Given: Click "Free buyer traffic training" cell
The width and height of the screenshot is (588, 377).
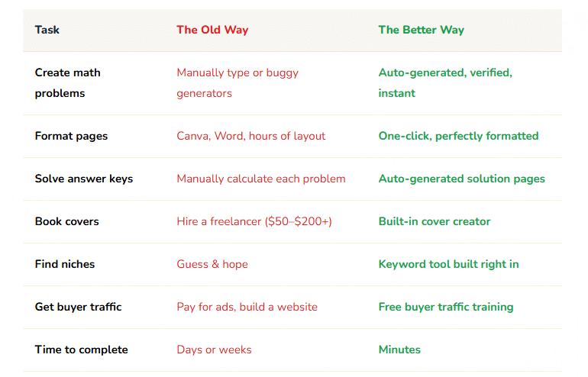Looking at the screenshot, I should tap(446, 307).
